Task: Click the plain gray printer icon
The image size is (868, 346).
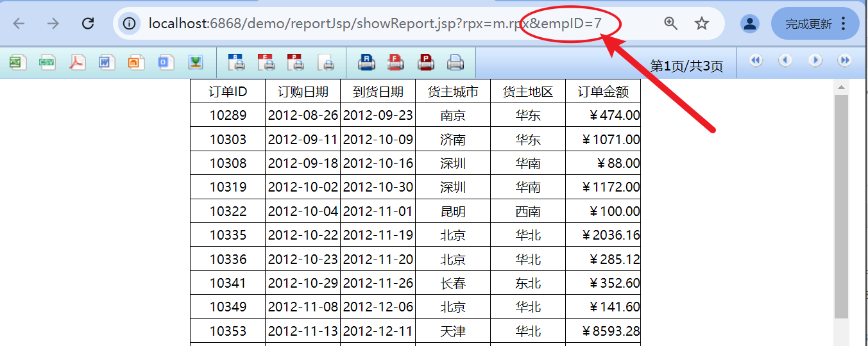Action: [455, 62]
